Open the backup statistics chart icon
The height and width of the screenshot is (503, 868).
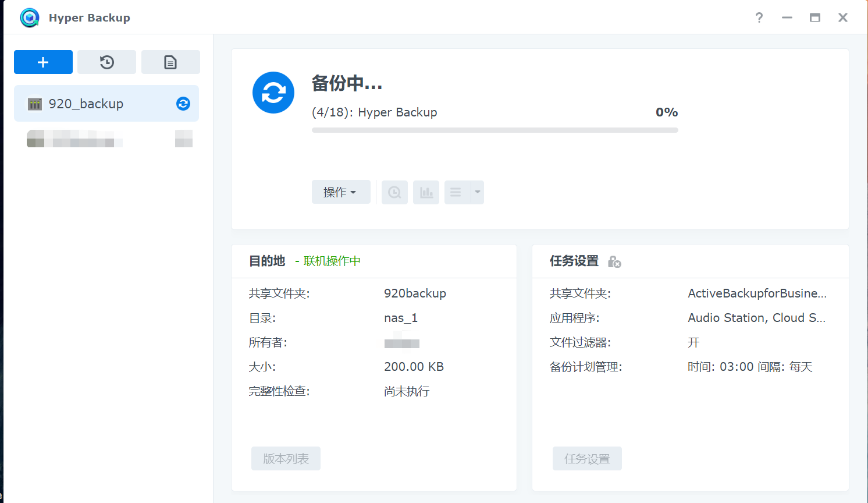click(x=426, y=192)
